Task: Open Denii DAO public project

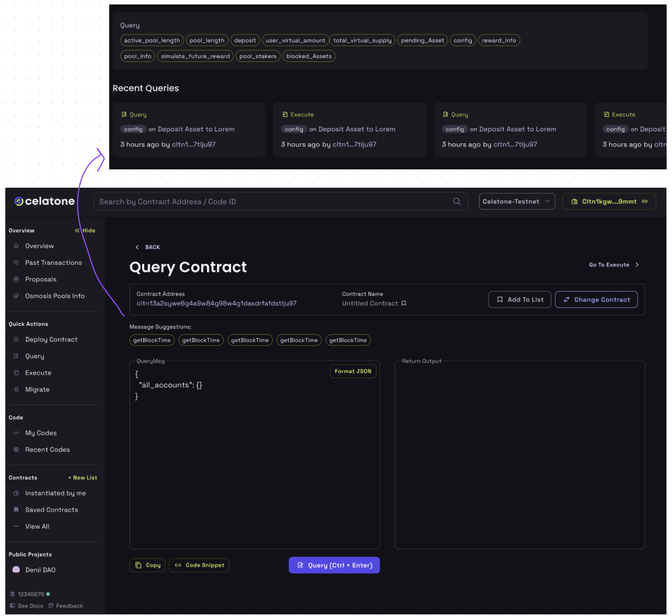Action: pyautogui.click(x=40, y=570)
